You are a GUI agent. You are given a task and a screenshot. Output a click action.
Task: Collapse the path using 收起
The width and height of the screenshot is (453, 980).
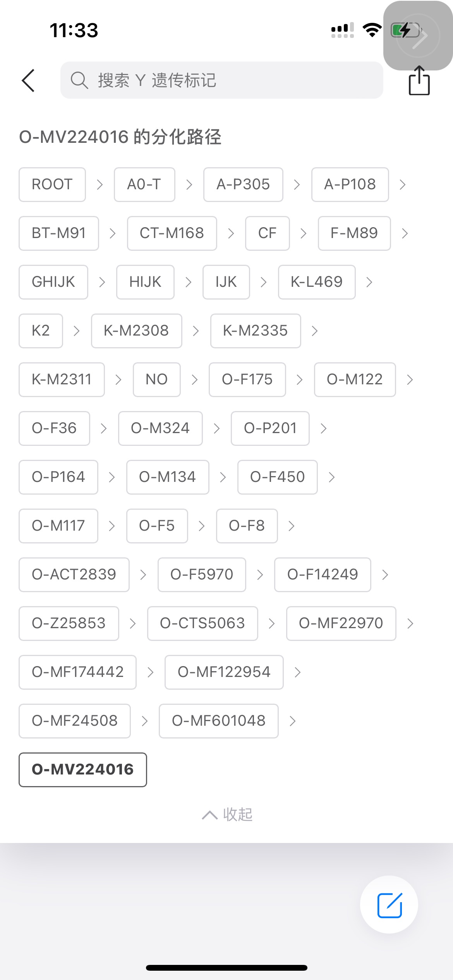[238, 815]
